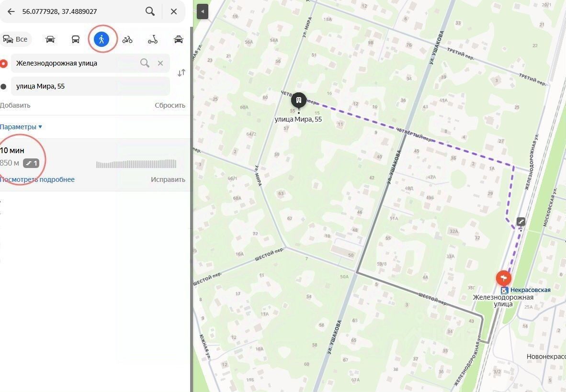Select the taxi route mode

[x=179, y=39]
